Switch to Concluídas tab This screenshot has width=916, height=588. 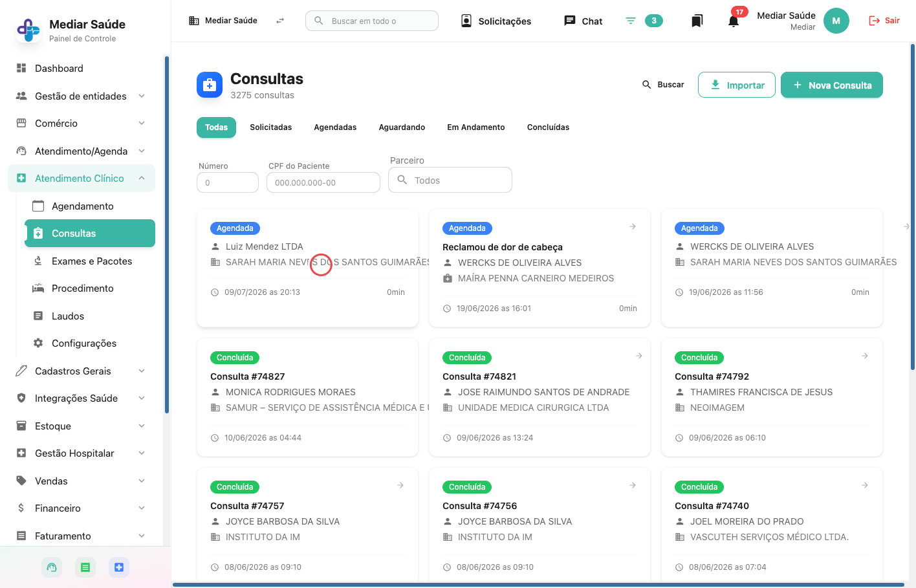548,127
